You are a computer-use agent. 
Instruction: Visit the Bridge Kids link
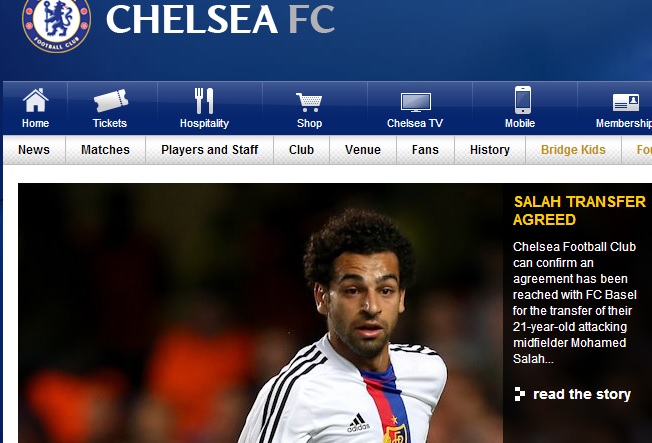tap(573, 150)
